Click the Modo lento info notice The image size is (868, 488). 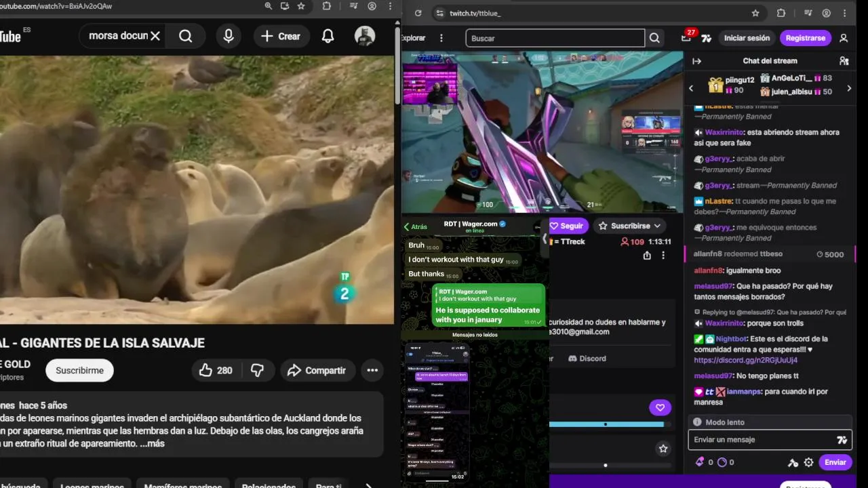pyautogui.click(x=770, y=422)
